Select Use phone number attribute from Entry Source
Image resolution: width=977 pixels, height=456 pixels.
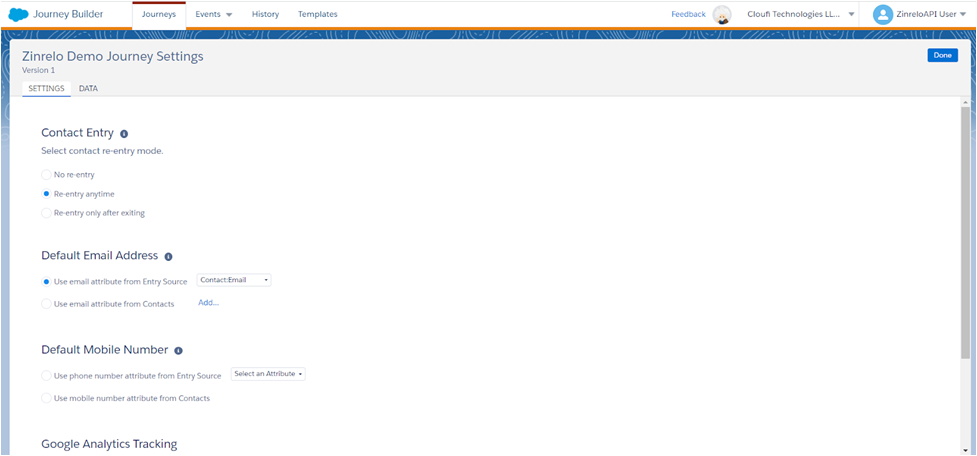46,376
